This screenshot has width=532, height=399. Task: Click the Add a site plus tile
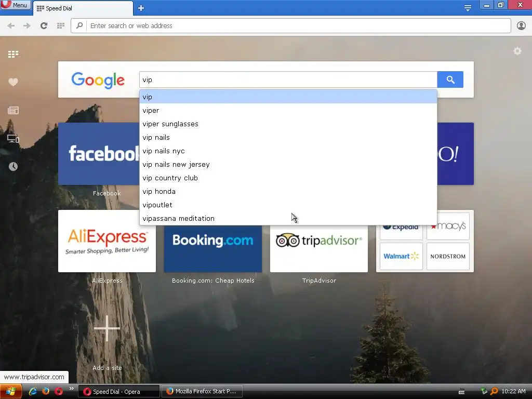107,328
